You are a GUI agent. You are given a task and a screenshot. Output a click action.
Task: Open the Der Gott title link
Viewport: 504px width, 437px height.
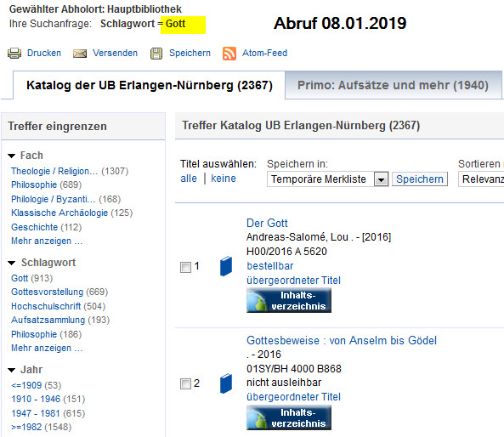(267, 223)
